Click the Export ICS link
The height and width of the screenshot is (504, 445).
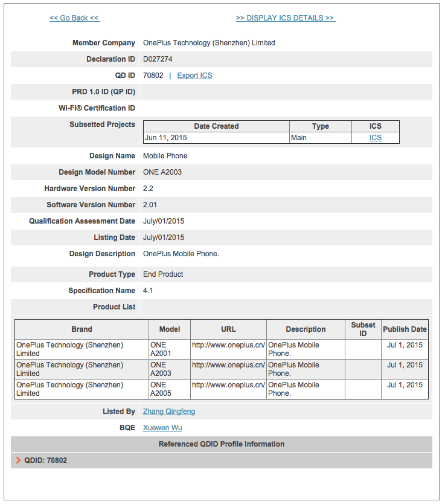click(194, 76)
